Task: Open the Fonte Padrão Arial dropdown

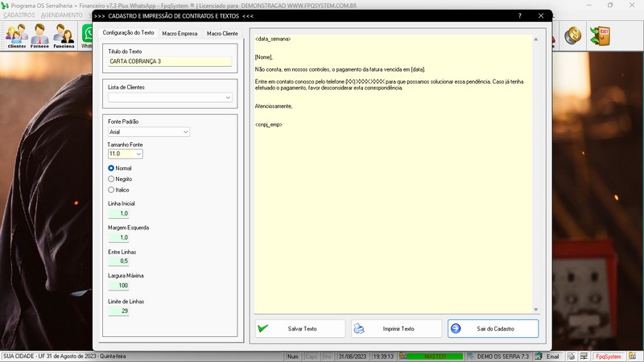Action: tap(186, 132)
